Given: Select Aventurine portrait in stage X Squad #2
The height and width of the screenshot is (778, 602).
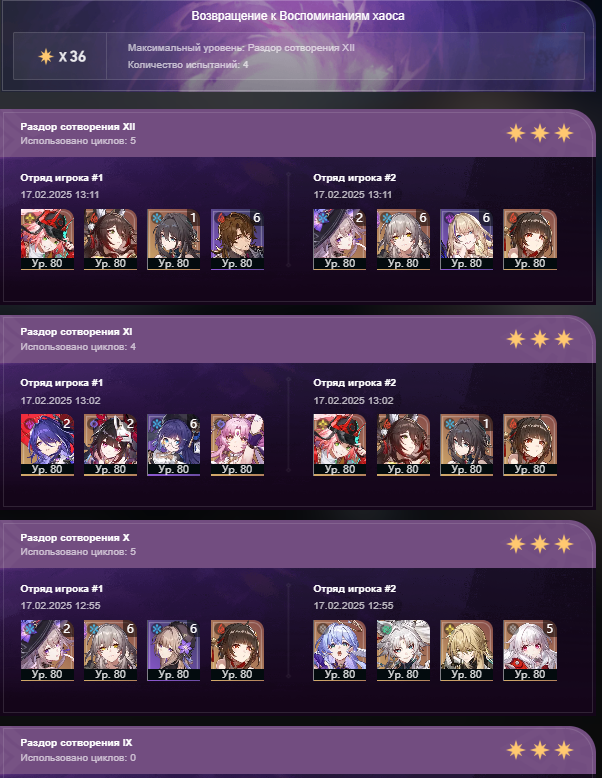Looking at the screenshot, I should tap(467, 650).
